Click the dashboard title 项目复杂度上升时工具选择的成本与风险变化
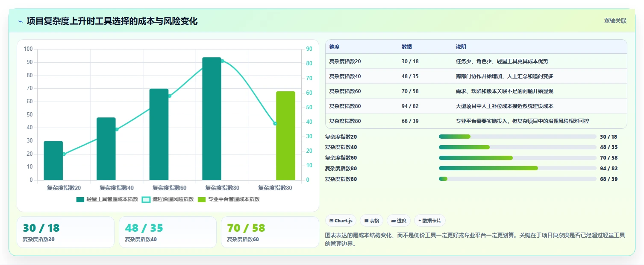This screenshot has height=265, width=644. coord(112,21)
